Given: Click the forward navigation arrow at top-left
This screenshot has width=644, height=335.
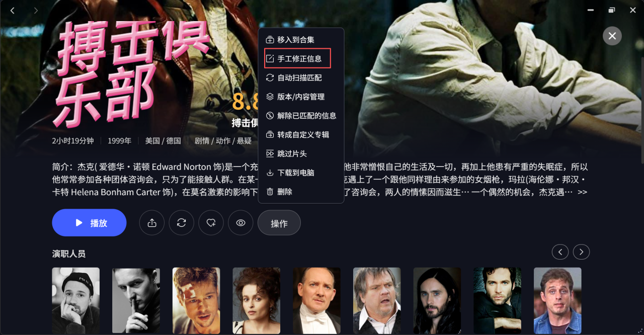Looking at the screenshot, I should (36, 11).
